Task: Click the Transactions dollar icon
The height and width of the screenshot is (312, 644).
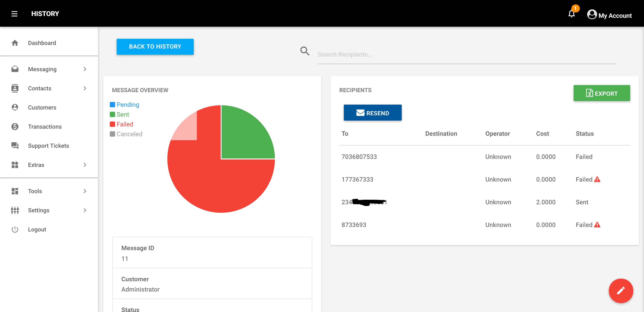Action: (15, 127)
